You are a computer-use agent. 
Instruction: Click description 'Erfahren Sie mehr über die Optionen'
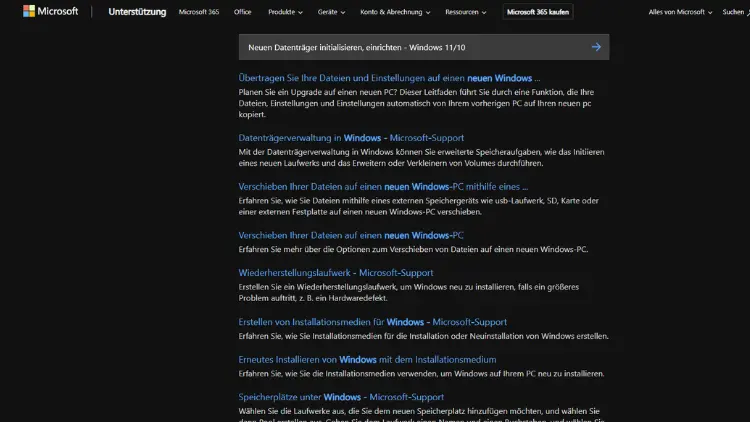pos(413,249)
